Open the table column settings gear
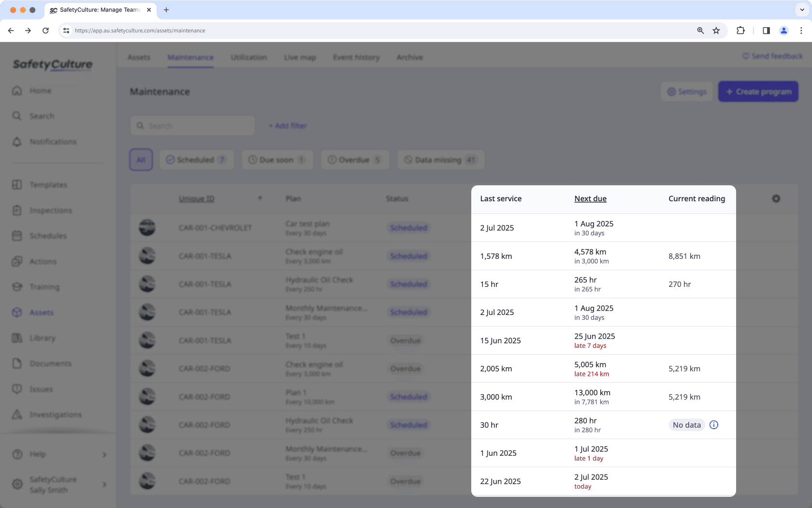Screen dimensions: 812x508 click(776, 198)
